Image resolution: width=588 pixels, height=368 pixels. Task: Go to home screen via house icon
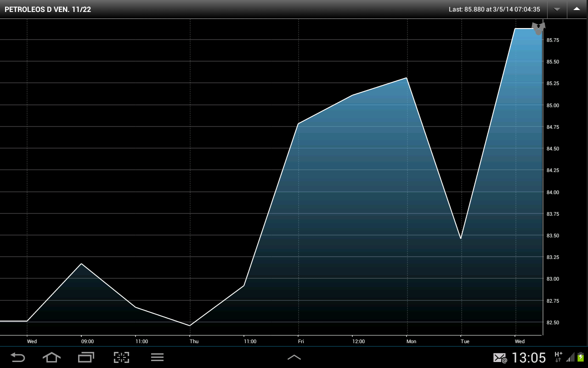click(x=51, y=357)
